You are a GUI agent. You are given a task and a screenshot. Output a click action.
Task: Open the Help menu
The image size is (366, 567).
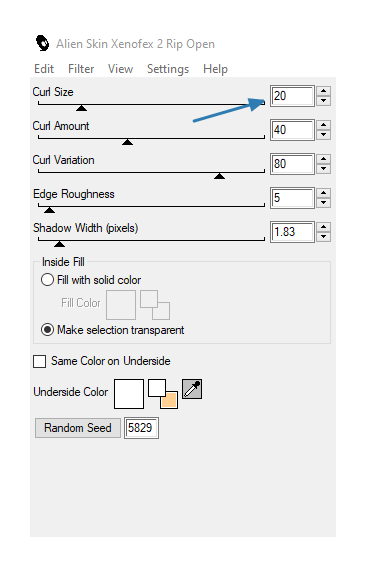coord(215,69)
